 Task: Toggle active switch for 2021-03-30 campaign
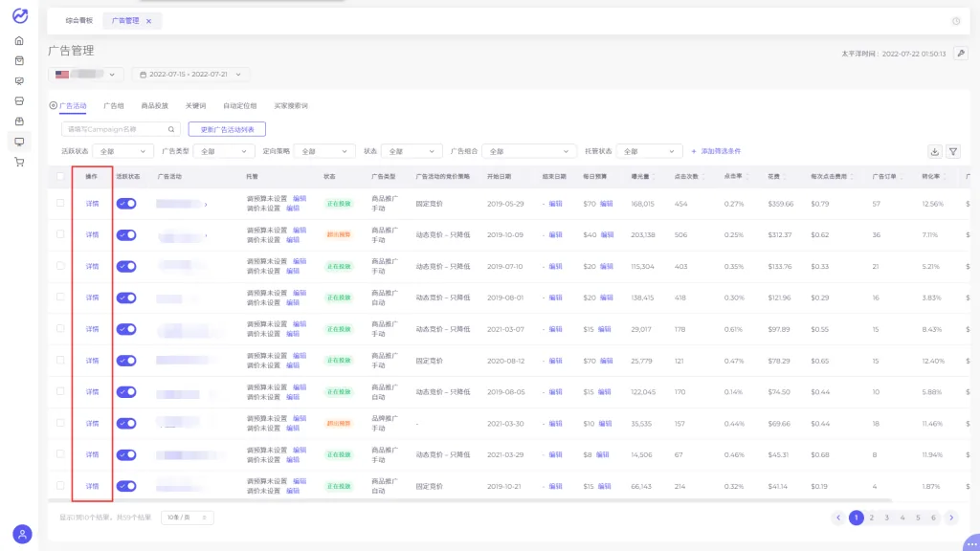point(126,424)
